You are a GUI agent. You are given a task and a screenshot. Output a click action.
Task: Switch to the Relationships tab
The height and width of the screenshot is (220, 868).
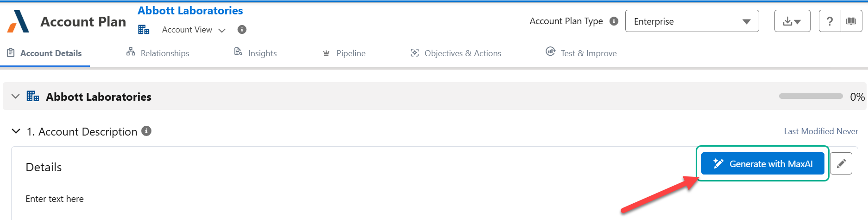158,53
